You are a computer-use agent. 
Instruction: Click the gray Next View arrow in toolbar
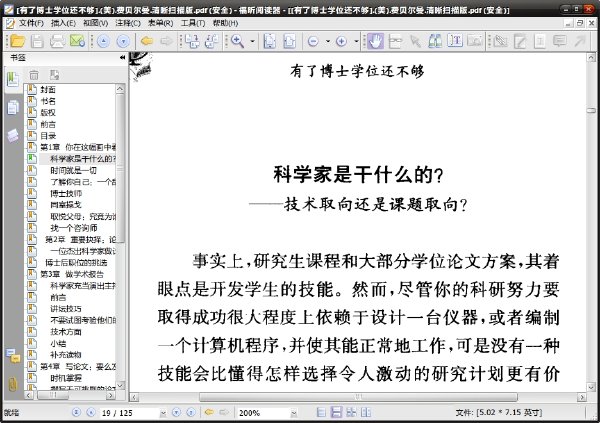[x=166, y=41]
